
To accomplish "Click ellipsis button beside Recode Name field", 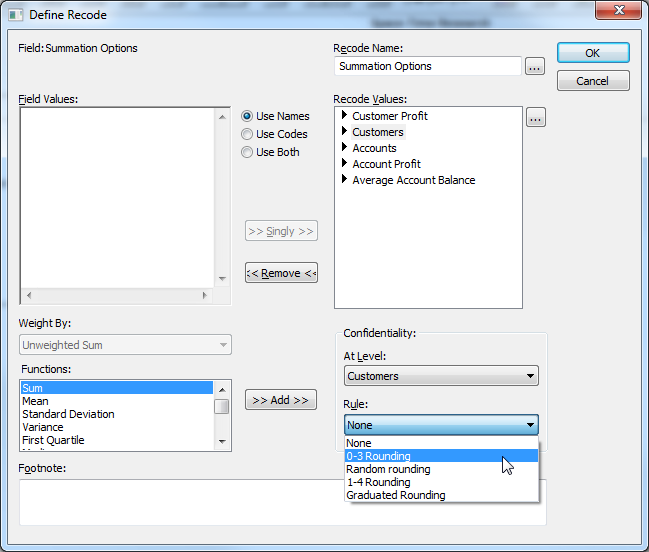I will 535,66.
